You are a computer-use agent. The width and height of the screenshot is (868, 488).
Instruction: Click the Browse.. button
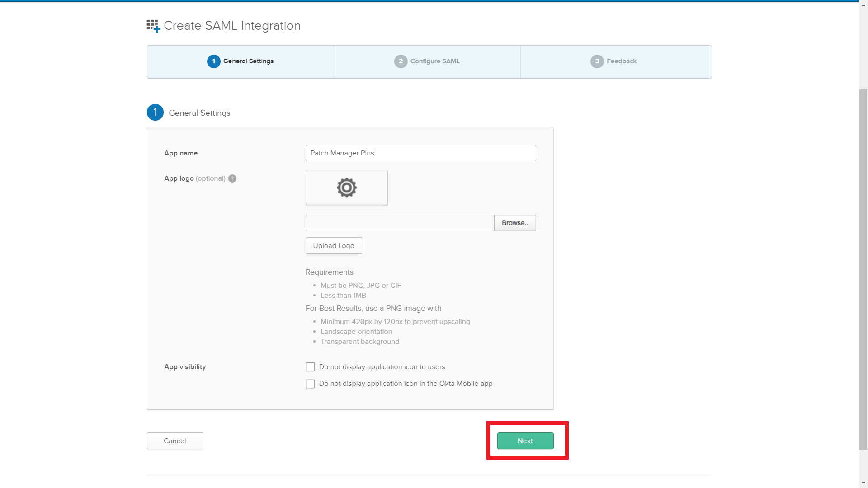tap(515, 223)
